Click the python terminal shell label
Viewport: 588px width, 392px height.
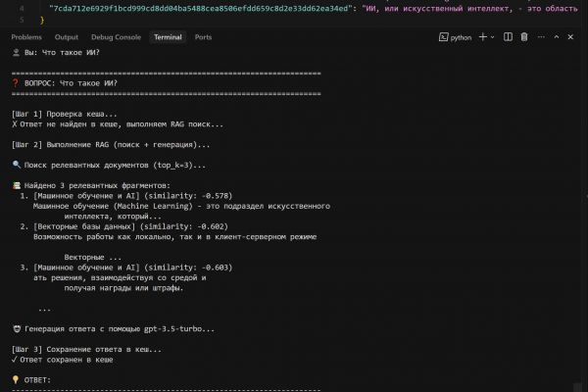pyautogui.click(x=461, y=37)
